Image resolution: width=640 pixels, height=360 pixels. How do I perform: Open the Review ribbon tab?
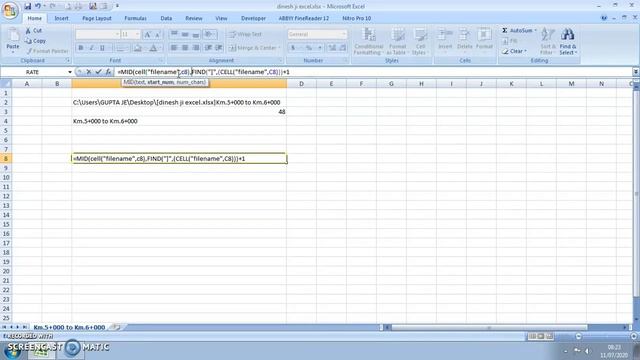coord(193,18)
